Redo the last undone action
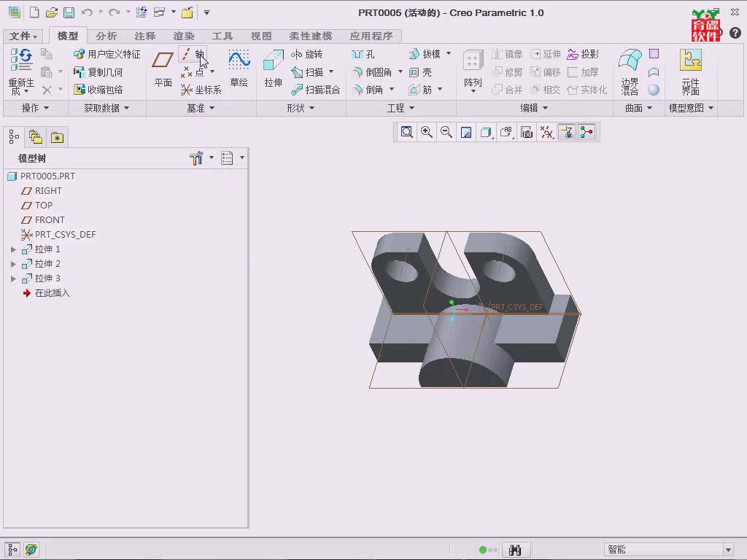Screen dimensions: 747x560 (114, 12)
